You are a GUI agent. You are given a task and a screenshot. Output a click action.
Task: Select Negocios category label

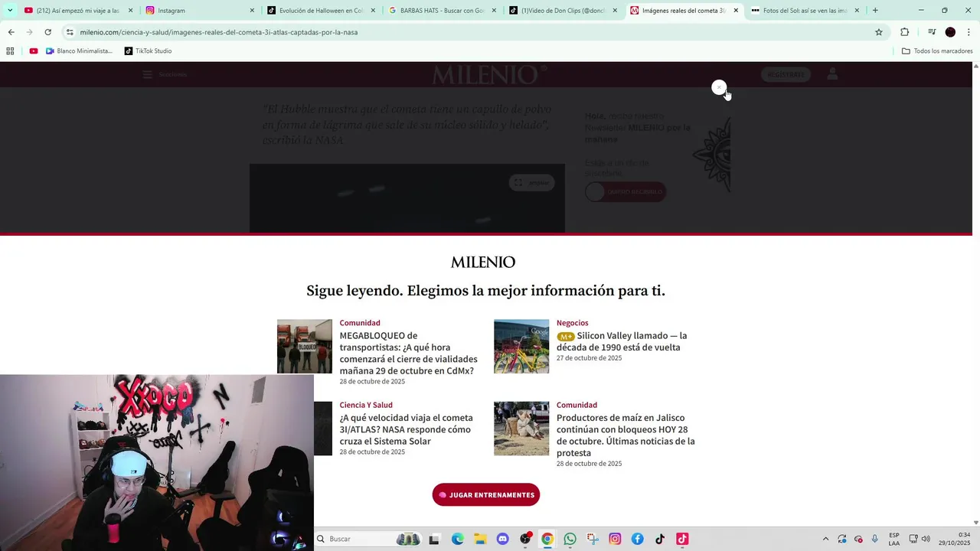[x=572, y=323]
